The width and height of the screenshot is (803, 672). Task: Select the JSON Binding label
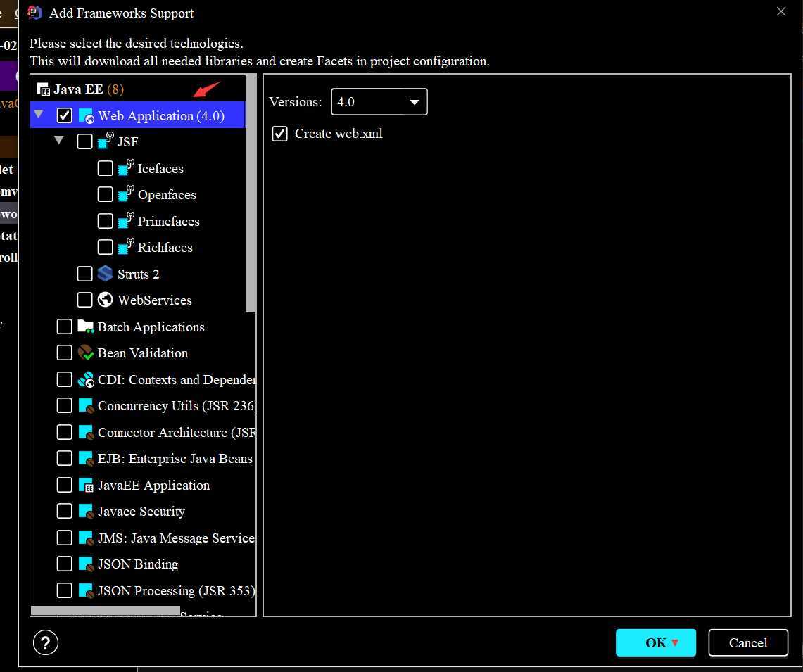pos(138,564)
